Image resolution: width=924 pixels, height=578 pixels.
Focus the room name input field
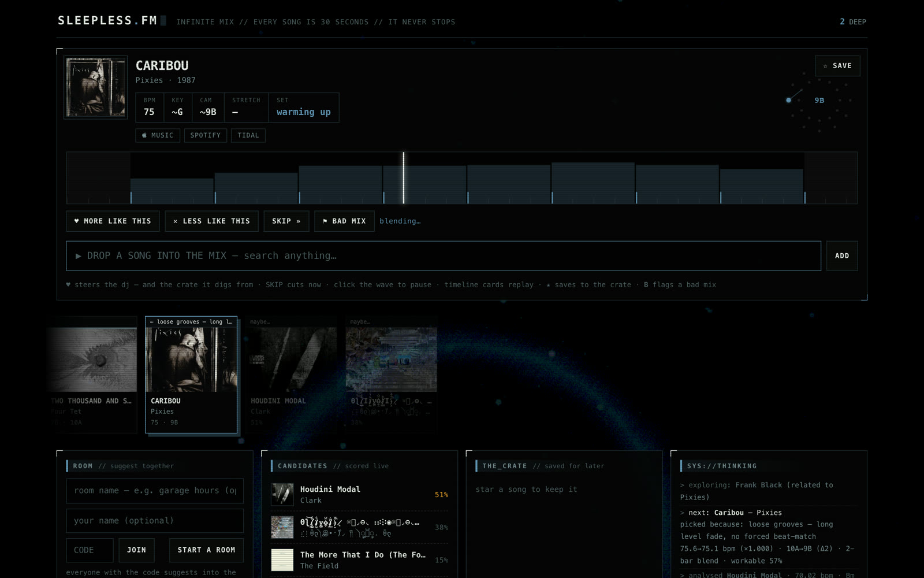[155, 491]
